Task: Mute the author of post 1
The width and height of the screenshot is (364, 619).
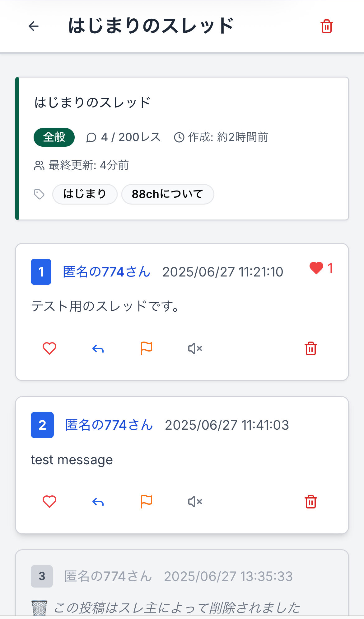Action: pyautogui.click(x=195, y=349)
